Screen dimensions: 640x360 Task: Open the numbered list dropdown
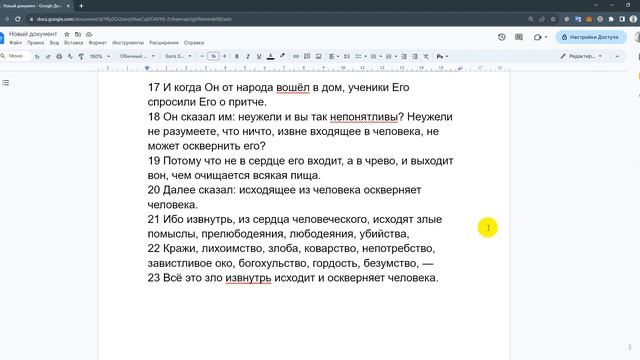391,56
